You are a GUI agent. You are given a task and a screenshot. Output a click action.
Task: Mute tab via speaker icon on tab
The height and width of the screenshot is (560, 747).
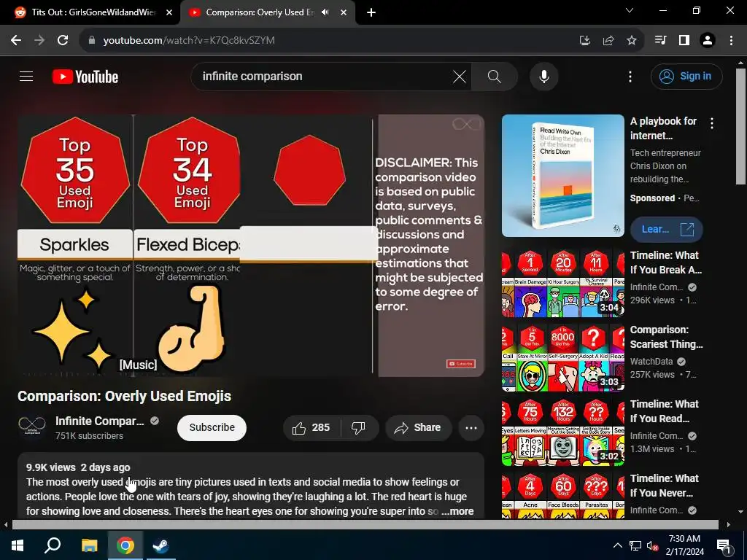coord(325,12)
